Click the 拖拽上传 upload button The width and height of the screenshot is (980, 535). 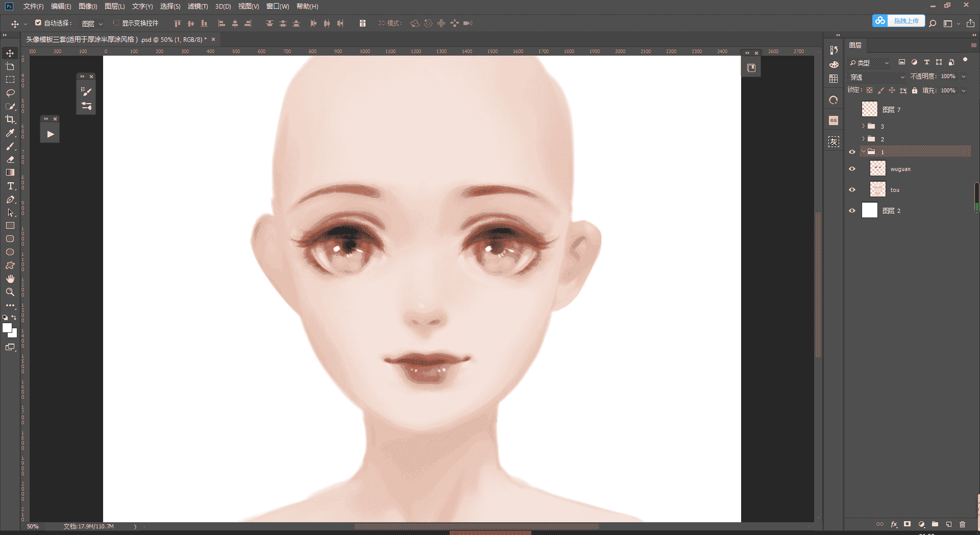[x=899, y=21]
